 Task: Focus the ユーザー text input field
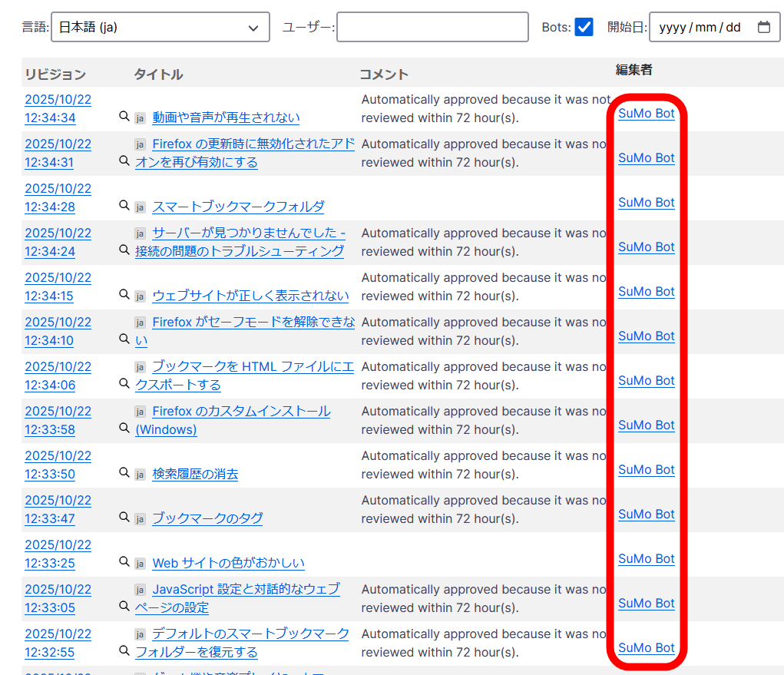432,27
